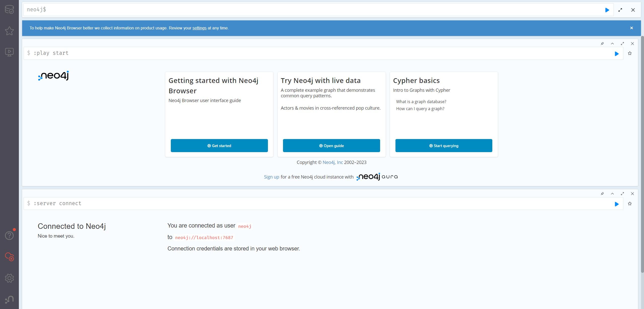
Task: Follow the Sign up link
Action: 271,177
